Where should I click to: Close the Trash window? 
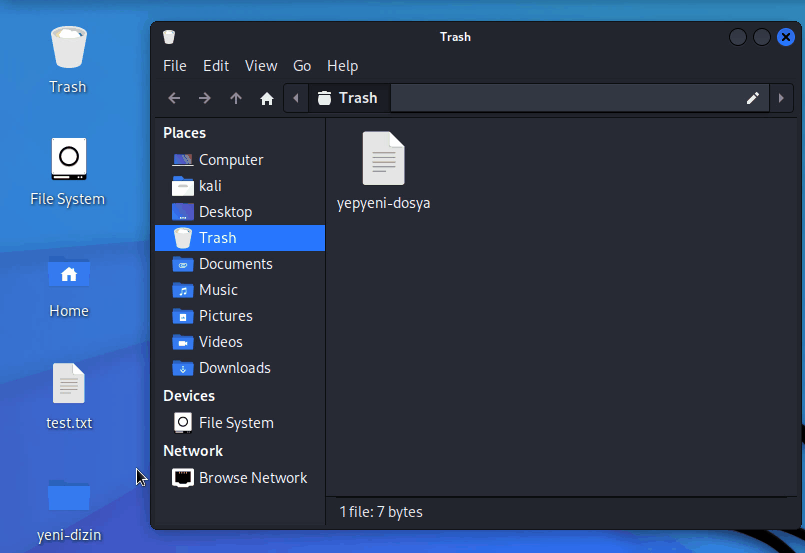785,37
